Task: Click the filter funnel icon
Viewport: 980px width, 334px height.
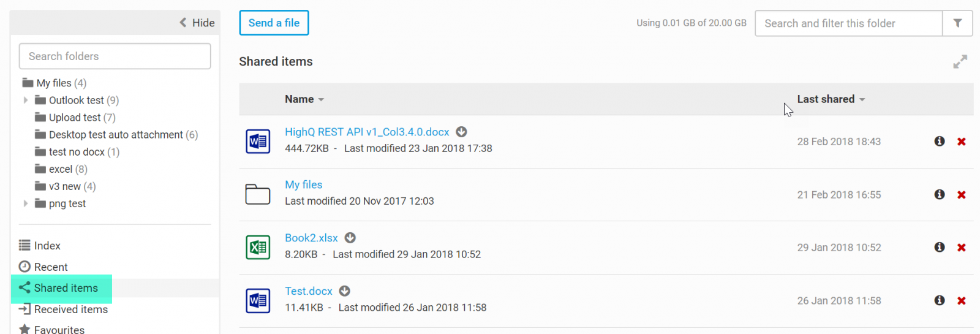Action: [957, 23]
